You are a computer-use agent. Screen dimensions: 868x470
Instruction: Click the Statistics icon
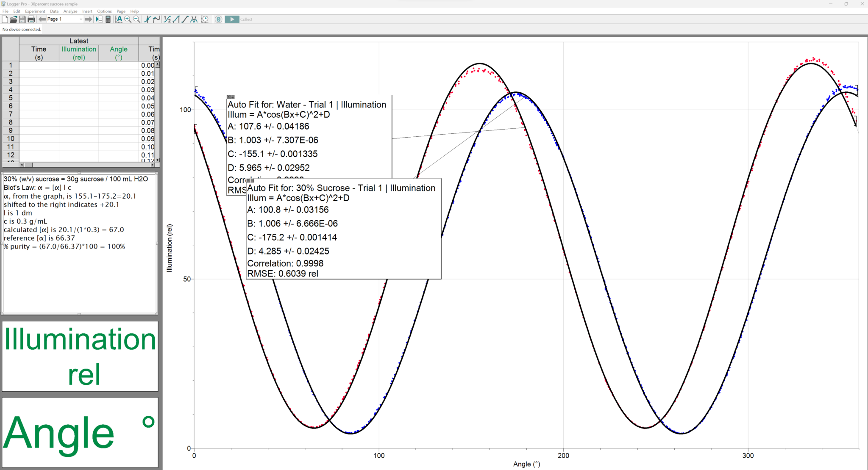pyautogui.click(x=167, y=19)
